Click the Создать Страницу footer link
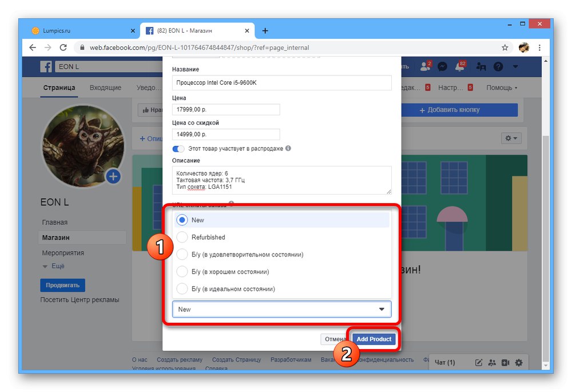Viewport: 572px width, 392px height. (236, 359)
